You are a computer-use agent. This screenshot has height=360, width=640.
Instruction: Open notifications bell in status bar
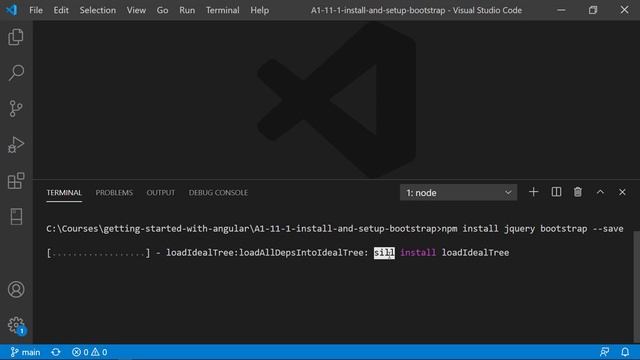[625, 352]
